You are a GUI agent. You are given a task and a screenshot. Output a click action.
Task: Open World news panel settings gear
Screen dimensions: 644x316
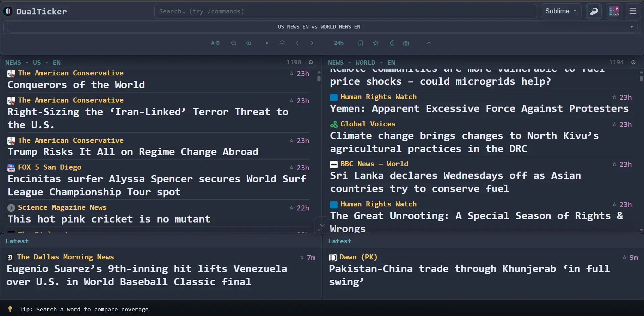[633, 62]
